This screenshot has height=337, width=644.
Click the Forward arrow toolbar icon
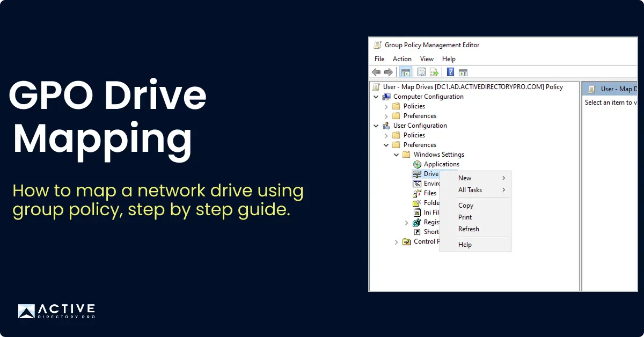click(x=388, y=72)
